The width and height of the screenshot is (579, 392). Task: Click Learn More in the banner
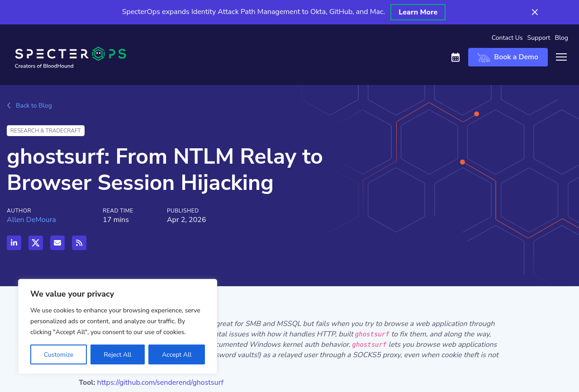pos(418,12)
